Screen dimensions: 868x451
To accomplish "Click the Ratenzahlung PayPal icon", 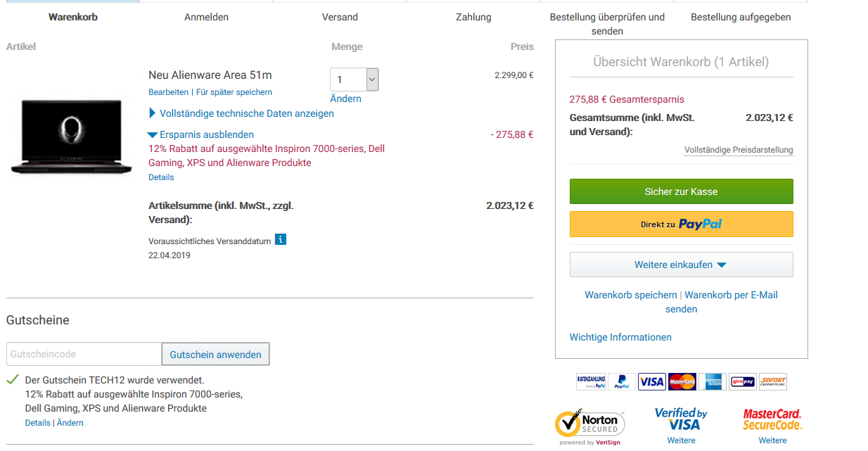I will click(x=591, y=381).
